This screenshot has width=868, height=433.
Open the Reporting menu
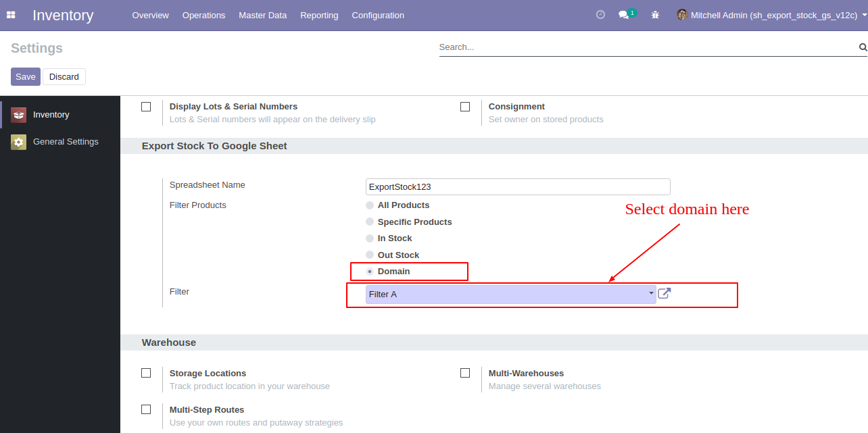tap(319, 15)
